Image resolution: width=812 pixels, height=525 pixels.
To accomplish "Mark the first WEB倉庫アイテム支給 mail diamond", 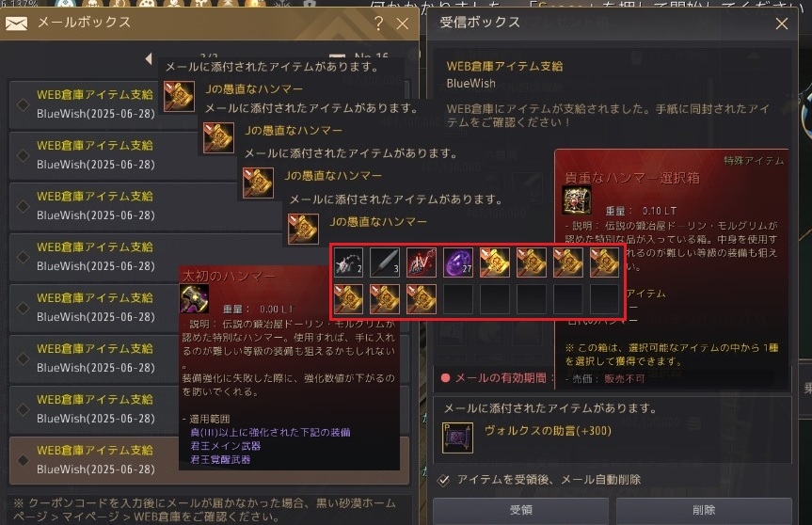I will point(23,104).
